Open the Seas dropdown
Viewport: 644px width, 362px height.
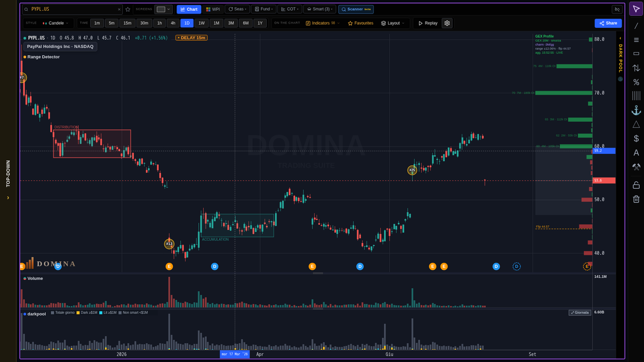coord(237,9)
